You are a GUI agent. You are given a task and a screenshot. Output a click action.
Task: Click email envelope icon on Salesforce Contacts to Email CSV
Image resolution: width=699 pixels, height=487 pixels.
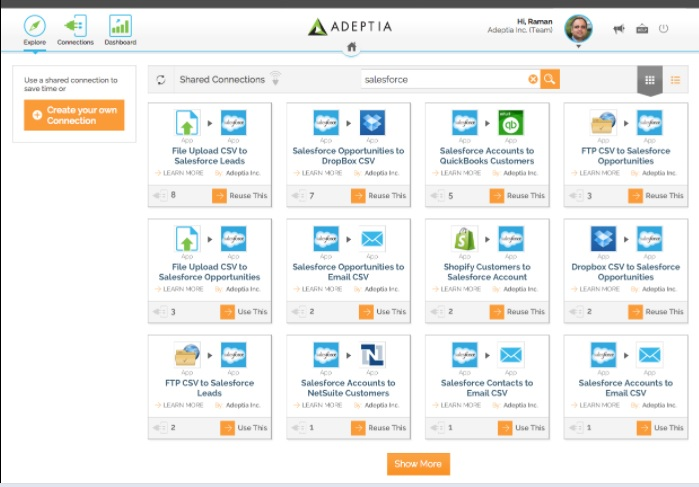pyautogui.click(x=511, y=354)
